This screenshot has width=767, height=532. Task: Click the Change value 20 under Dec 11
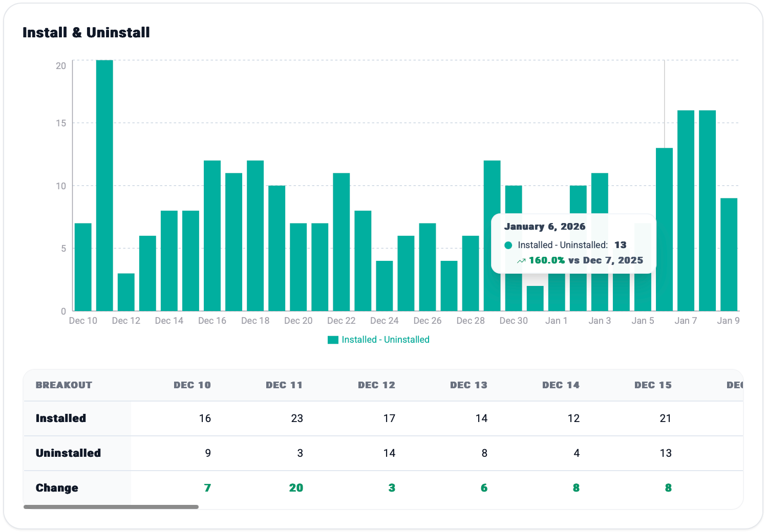coord(296,488)
